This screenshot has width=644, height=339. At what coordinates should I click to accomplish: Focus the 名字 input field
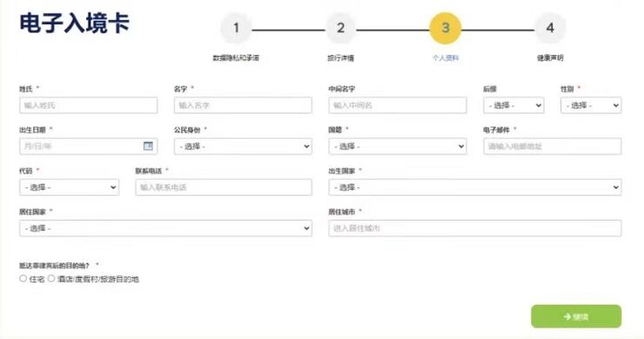tap(243, 105)
